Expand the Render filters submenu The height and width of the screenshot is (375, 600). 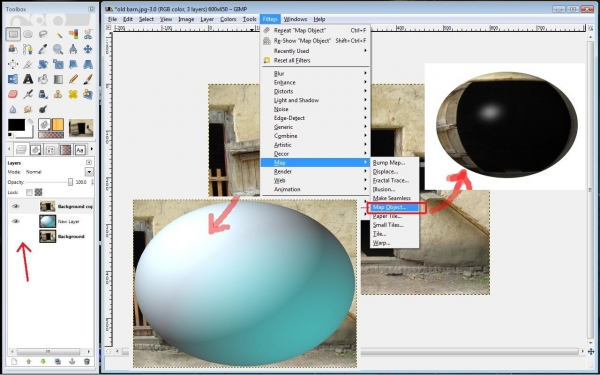coord(315,171)
